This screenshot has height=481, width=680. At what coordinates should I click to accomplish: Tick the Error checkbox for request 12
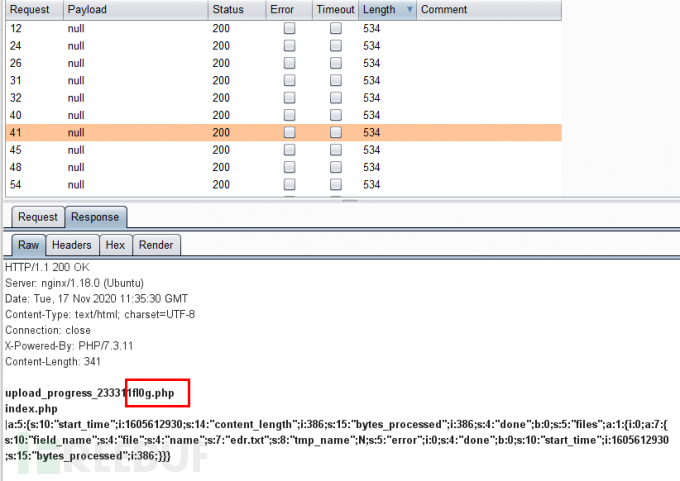(x=289, y=29)
